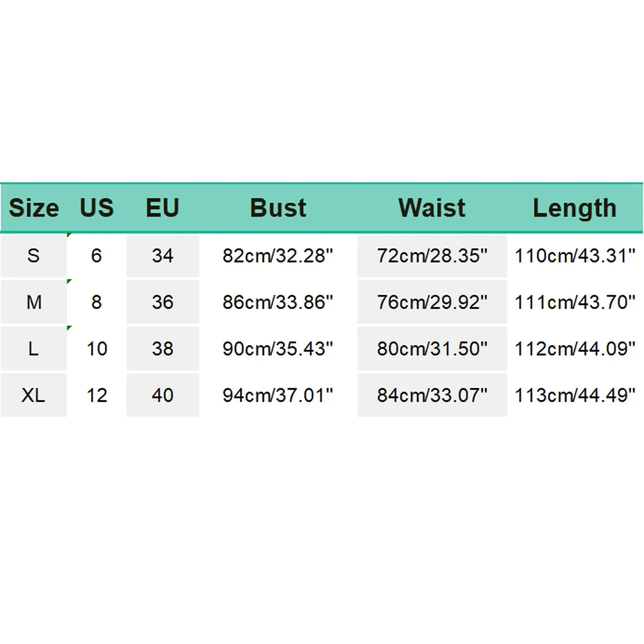Click the size L cell

pos(33,349)
